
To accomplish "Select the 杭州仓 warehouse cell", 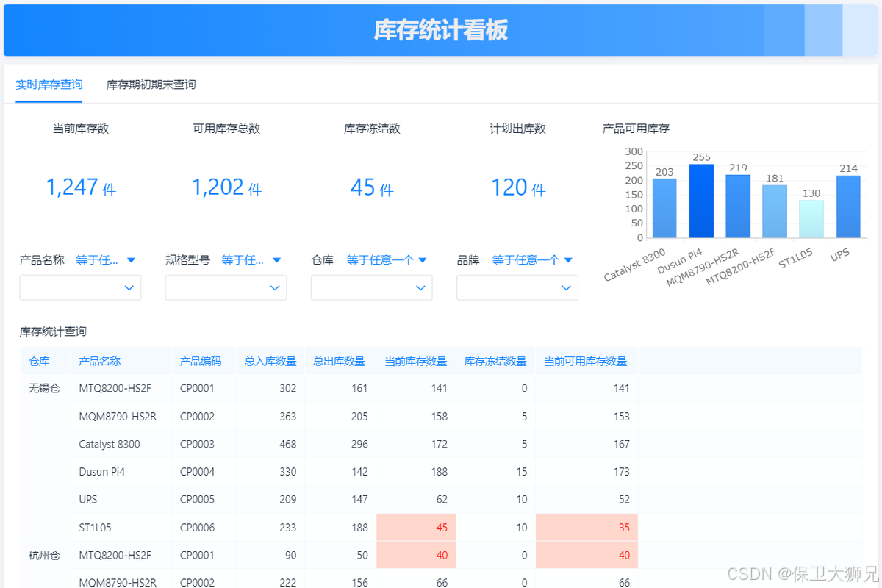I will pyautogui.click(x=44, y=556).
